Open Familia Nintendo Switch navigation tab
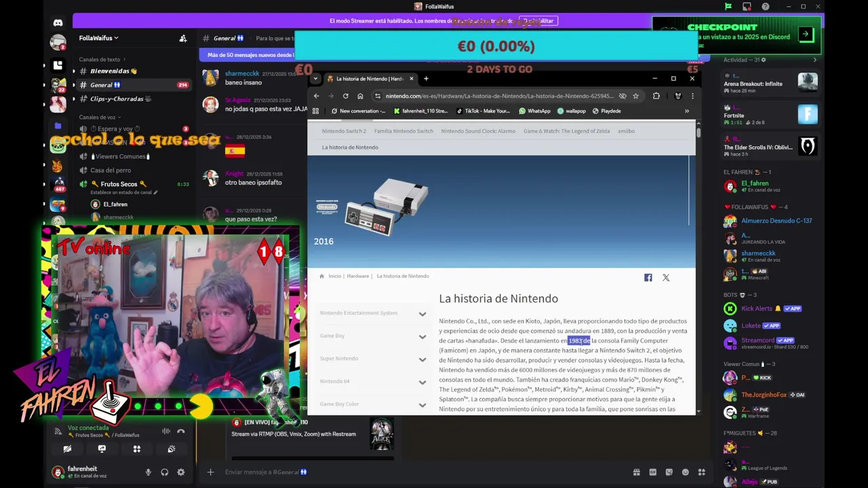 [x=403, y=131]
